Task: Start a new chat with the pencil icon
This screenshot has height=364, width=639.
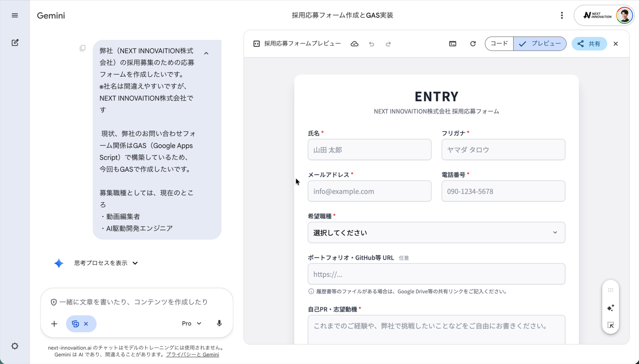Action: (15, 43)
